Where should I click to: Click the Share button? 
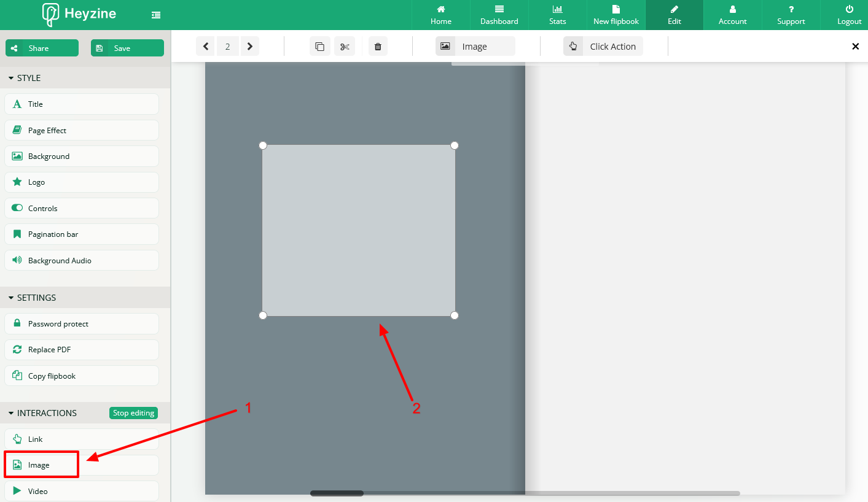42,48
